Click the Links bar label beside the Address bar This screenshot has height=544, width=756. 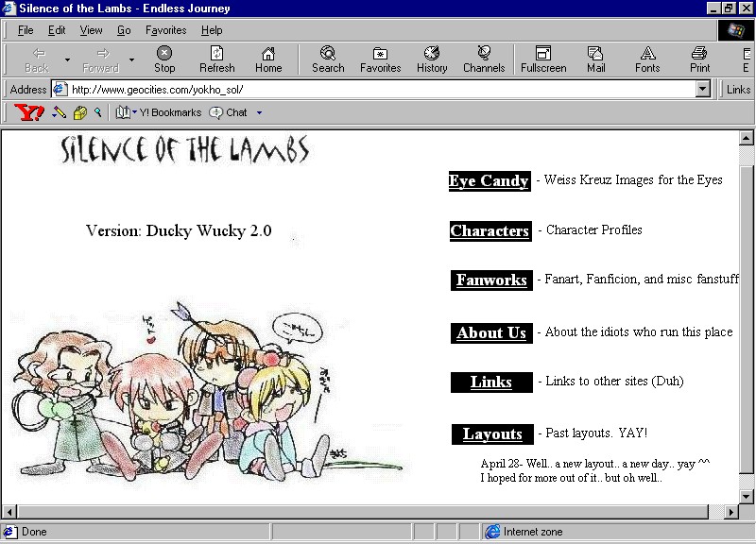coord(738,89)
